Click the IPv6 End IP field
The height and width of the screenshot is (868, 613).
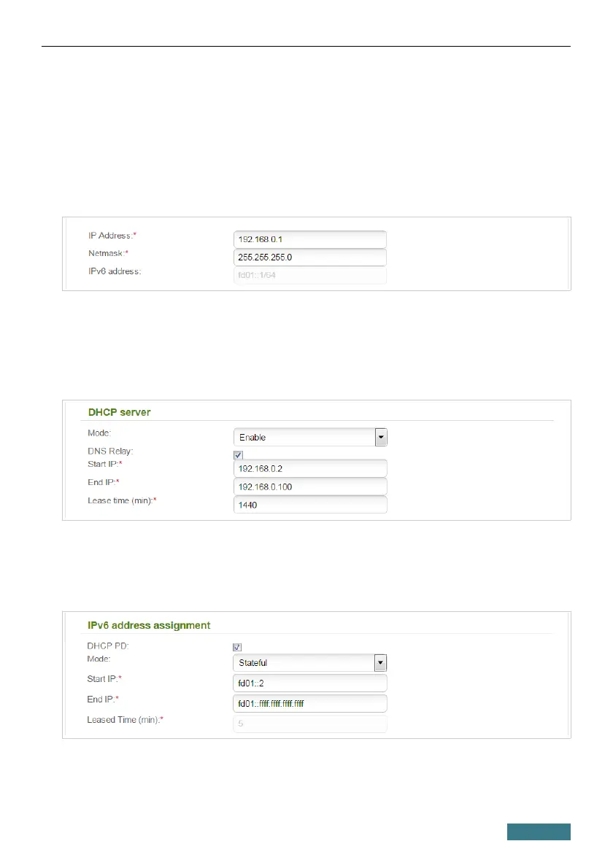[309, 704]
